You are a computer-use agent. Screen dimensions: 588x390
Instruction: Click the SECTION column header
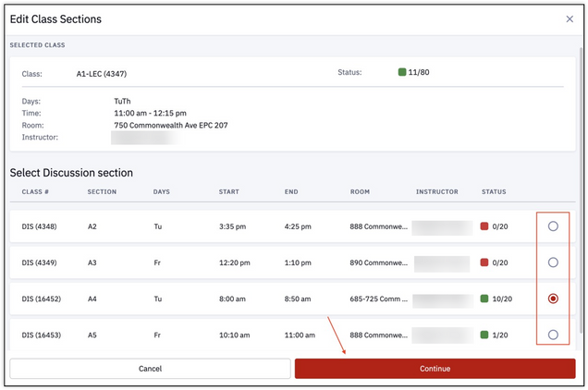click(x=102, y=191)
